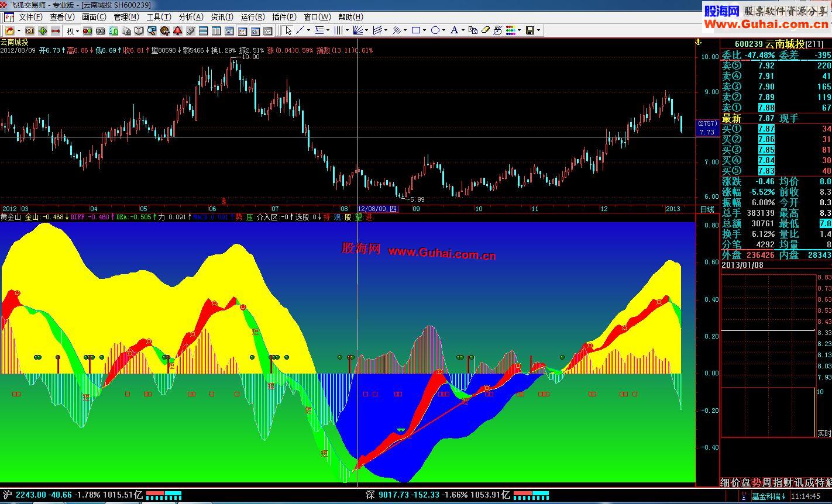This screenshot has height=504, width=832.
Task: Click the floppy disk save icon
Action: tap(530, 30)
